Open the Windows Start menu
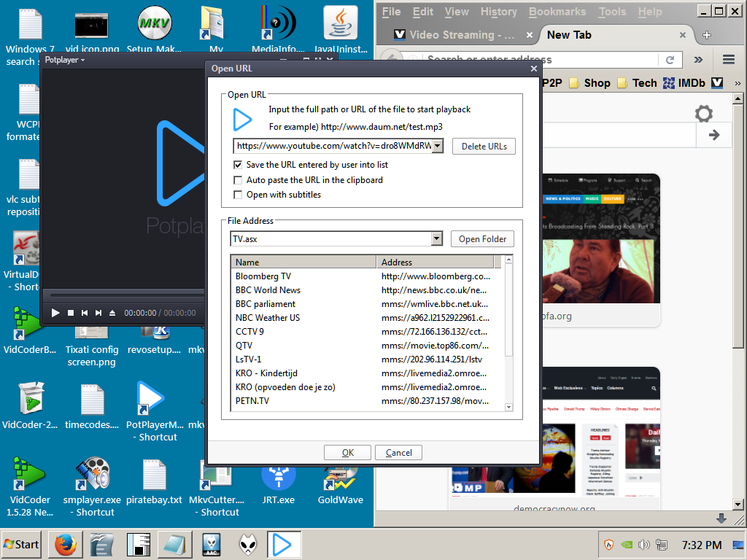The image size is (747, 560). coord(21,544)
